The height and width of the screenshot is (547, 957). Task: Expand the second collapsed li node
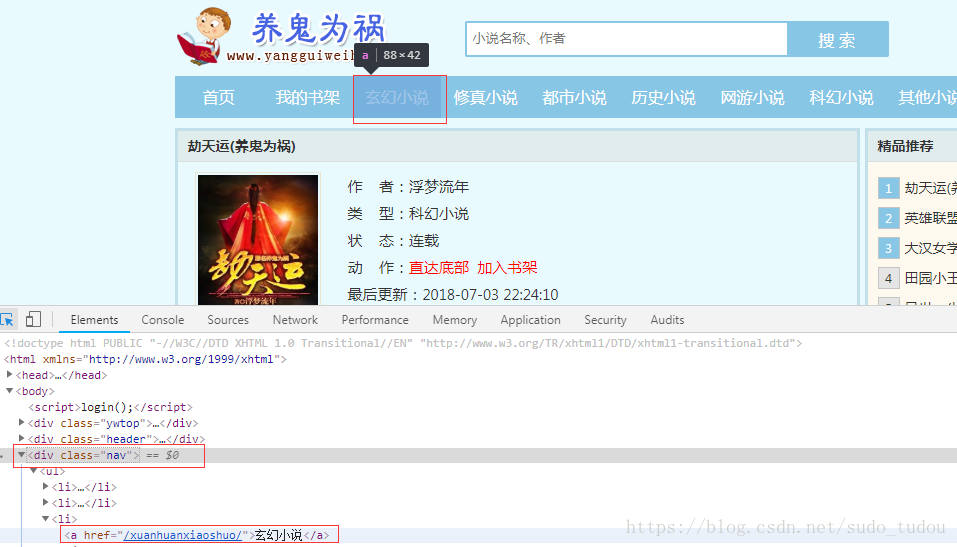tap(46, 502)
